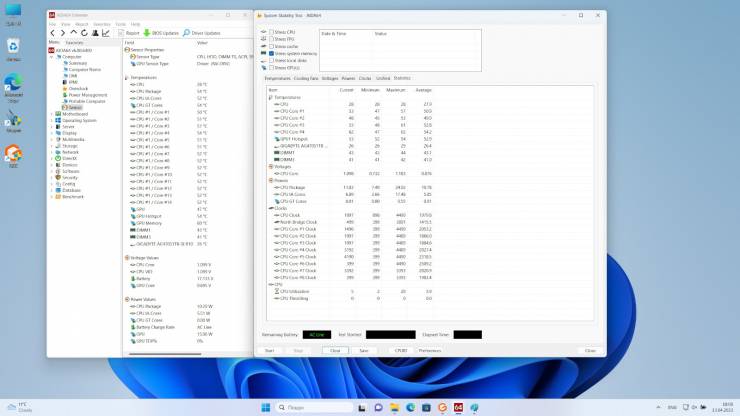Open the Favorites menu in AIDA64
740x416 pixels.
point(101,24)
